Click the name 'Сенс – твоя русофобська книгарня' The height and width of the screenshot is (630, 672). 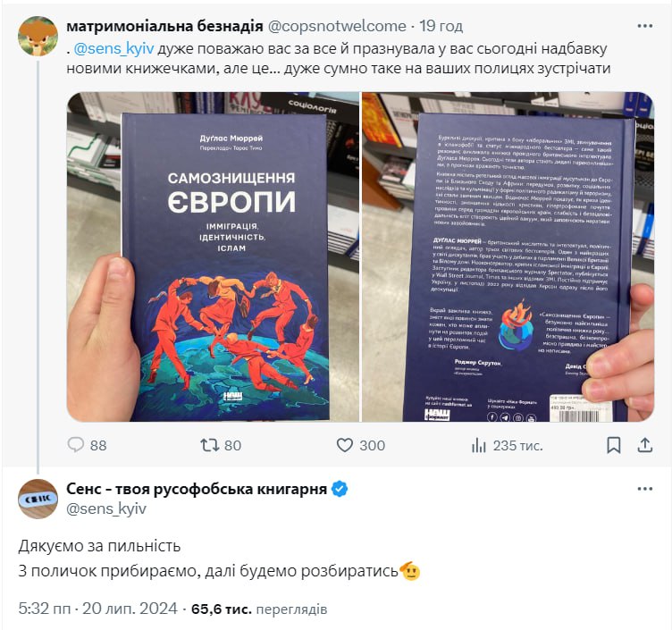point(197,489)
